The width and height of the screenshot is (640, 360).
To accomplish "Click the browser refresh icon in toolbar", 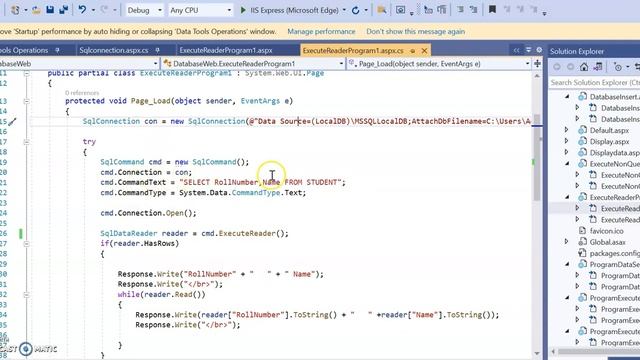I will click(356, 10).
